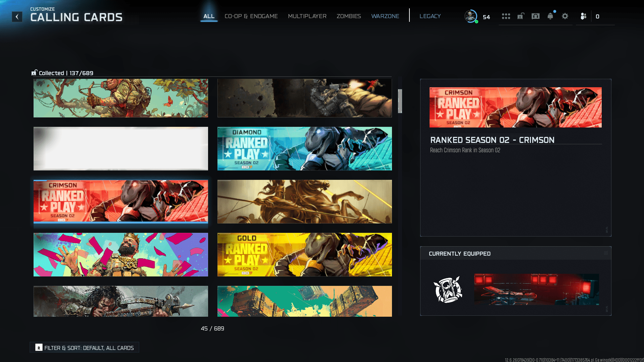Open the Warzone tab
The image size is (644, 362).
click(x=385, y=16)
